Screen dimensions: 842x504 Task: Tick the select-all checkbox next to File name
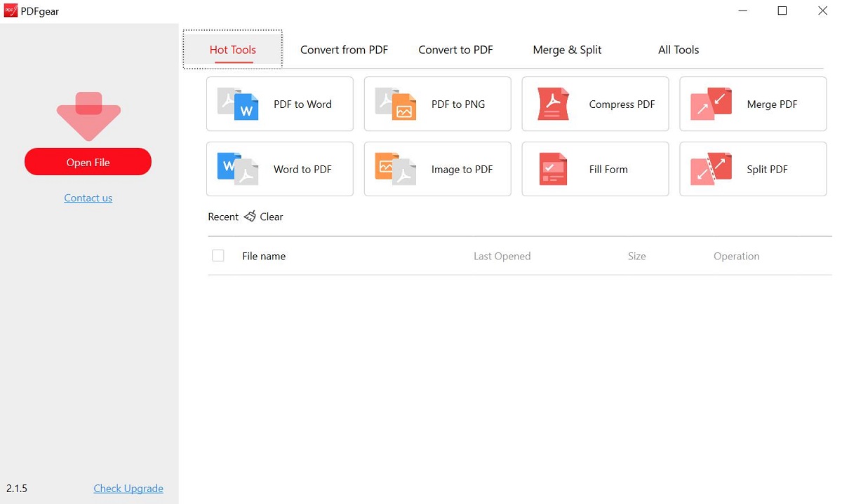218,256
